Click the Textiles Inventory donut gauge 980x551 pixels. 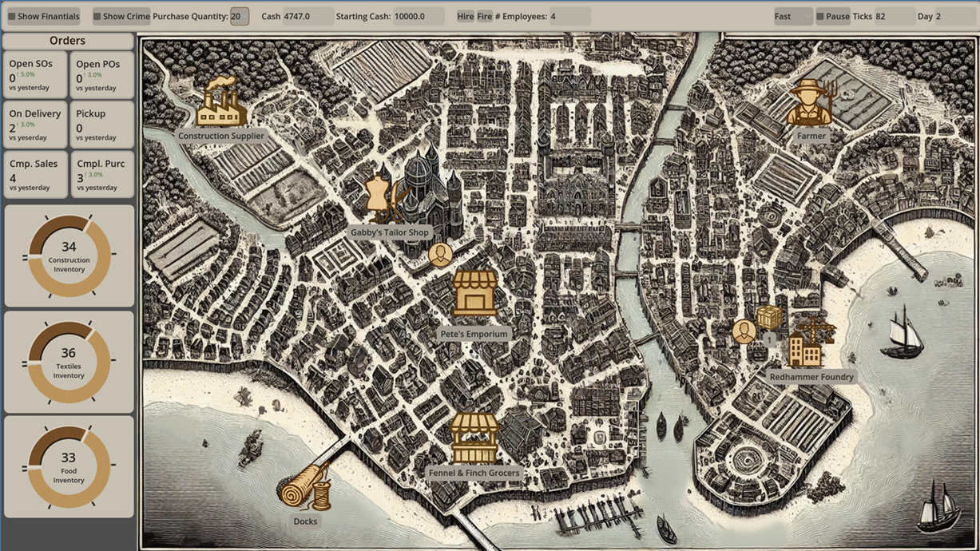click(69, 362)
